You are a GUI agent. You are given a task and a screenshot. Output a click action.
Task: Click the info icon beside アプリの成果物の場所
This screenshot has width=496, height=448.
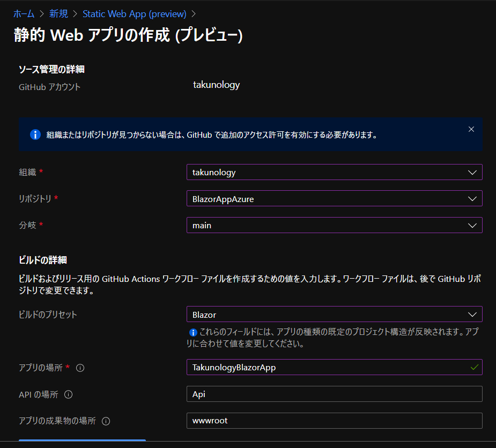[105, 421]
